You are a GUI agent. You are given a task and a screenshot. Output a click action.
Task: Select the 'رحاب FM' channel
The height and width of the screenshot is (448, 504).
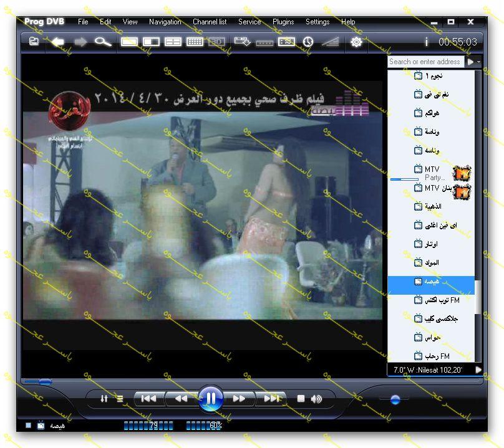432,356
